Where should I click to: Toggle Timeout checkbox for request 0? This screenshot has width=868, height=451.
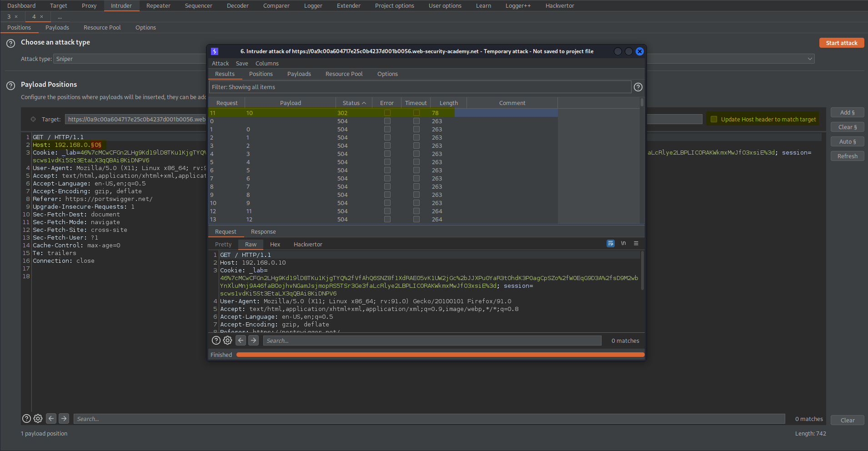[x=416, y=121]
